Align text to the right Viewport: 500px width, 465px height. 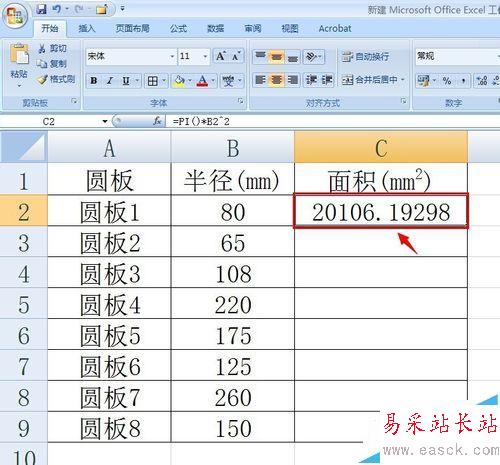(x=292, y=80)
